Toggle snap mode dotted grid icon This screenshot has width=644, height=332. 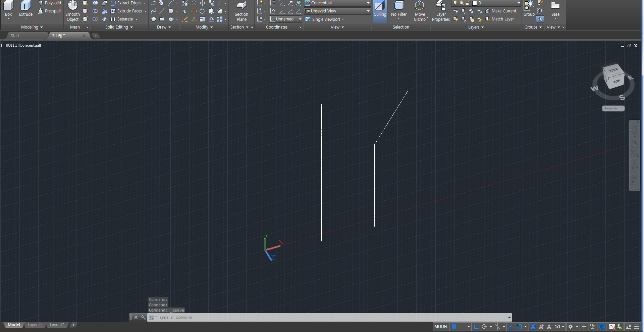click(x=462, y=327)
